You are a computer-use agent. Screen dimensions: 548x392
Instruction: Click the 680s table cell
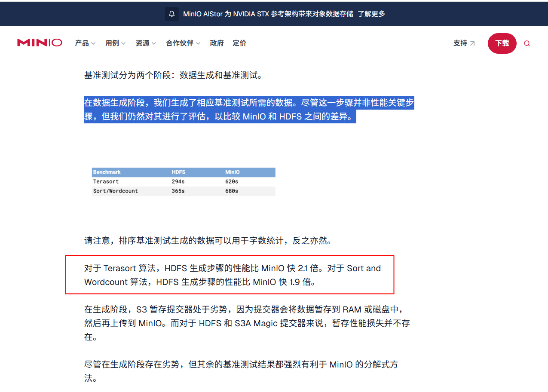(x=232, y=191)
